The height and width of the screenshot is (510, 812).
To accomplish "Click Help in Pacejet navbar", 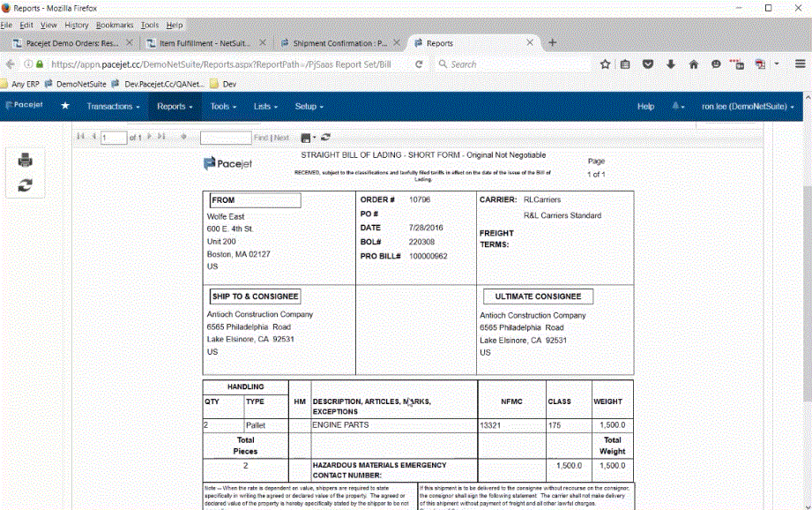I will point(645,106).
